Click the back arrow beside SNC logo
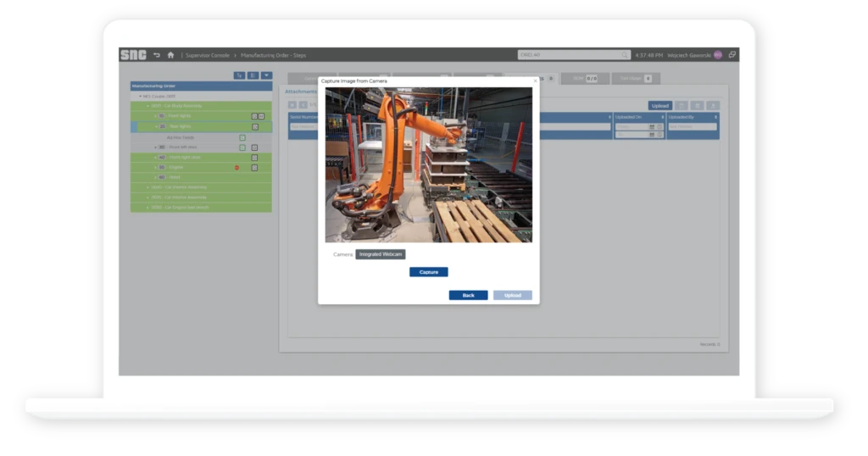Image resolution: width=868 pixels, height=456 pixels. tap(157, 55)
